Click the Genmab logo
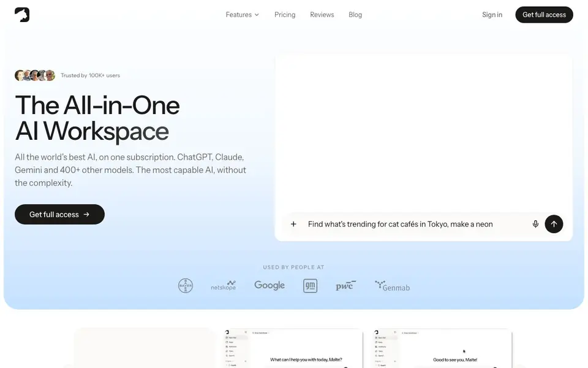The image size is (588, 368). coord(392,286)
